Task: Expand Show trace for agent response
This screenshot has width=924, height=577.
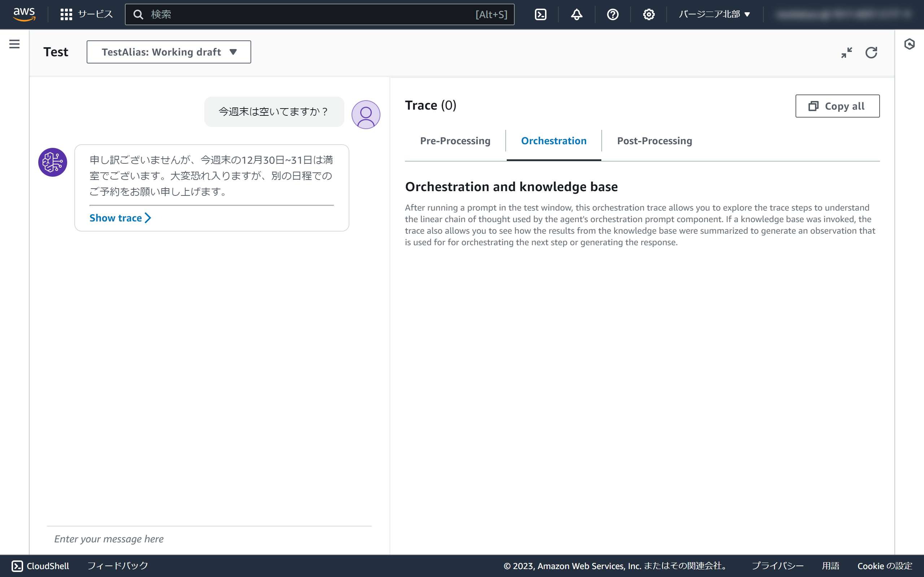Action: [120, 218]
